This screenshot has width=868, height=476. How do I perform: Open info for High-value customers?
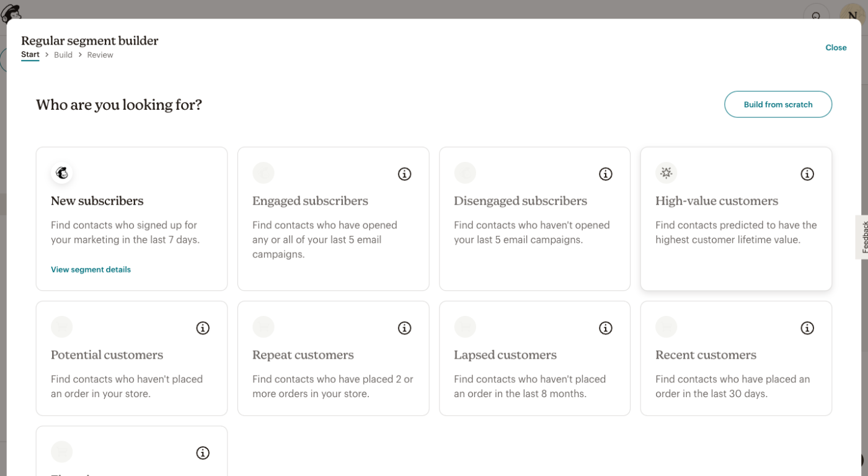(807, 174)
